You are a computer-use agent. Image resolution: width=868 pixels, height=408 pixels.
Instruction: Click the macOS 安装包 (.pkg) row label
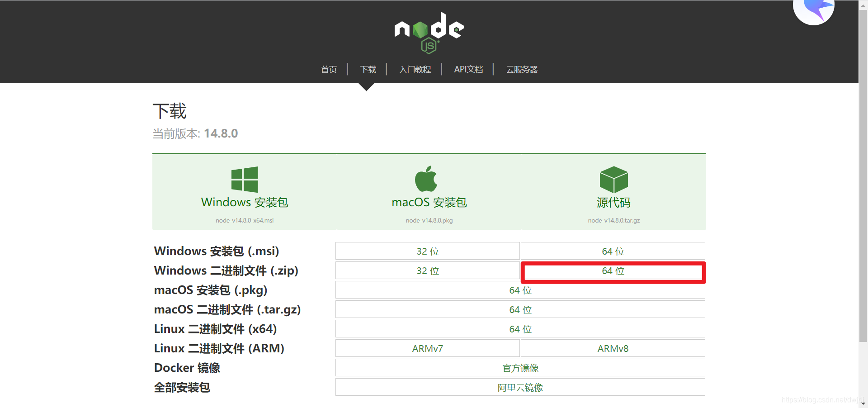211,290
